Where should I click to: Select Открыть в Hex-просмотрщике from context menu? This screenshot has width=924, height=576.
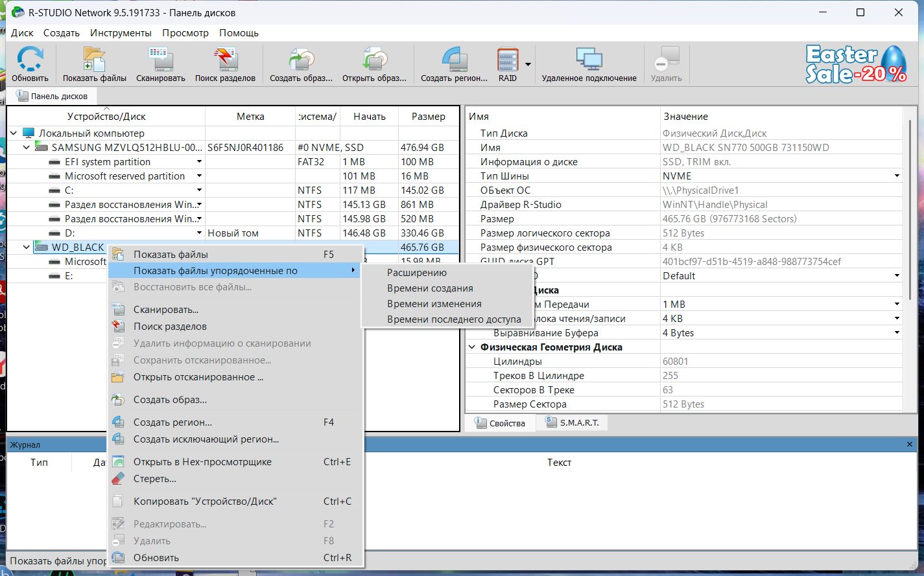pyautogui.click(x=202, y=462)
